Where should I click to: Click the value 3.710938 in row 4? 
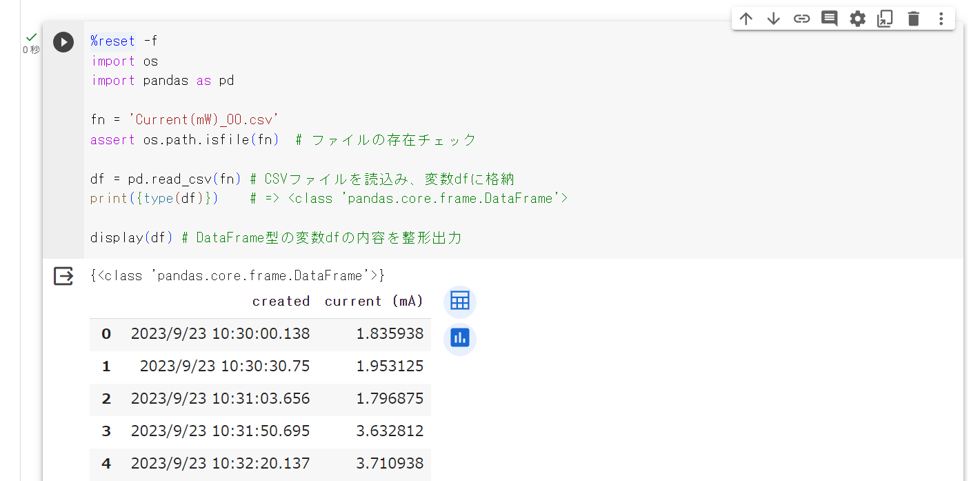[390, 463]
